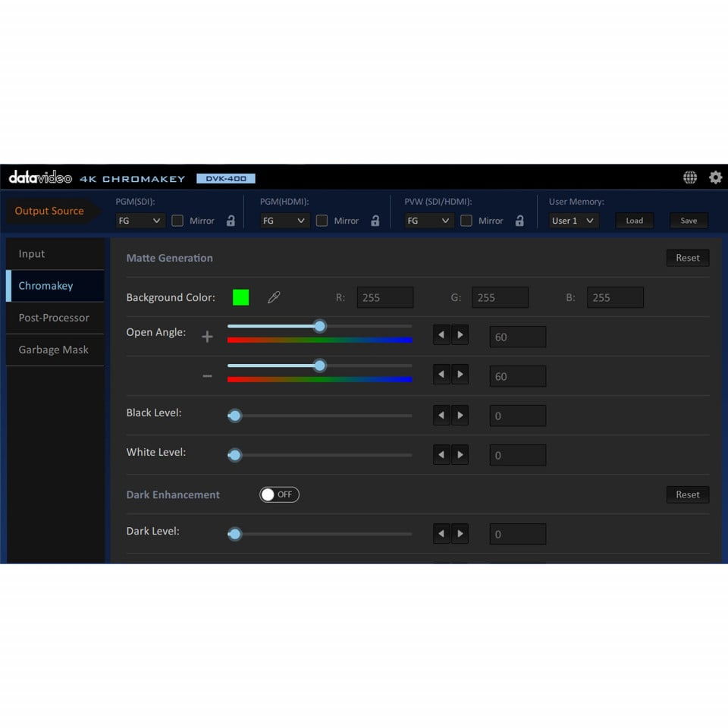Viewport: 728px width, 728px height.
Task: Toggle the PVW (SDI/HDMI) lock icon
Action: (x=519, y=221)
